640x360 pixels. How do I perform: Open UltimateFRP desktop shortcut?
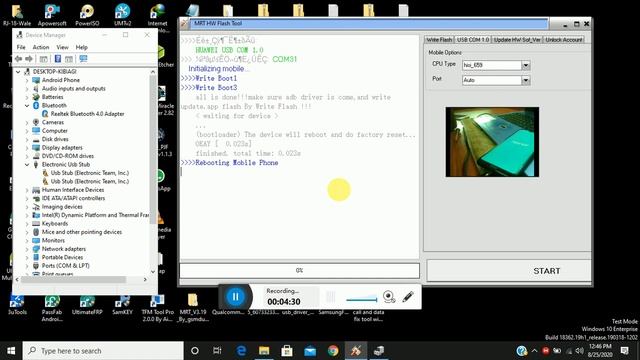87,305
